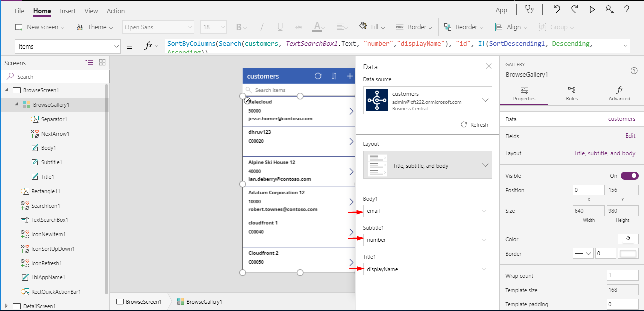Image resolution: width=644 pixels, height=311 pixels.
Task: Open the Home tab
Action: 42,11
